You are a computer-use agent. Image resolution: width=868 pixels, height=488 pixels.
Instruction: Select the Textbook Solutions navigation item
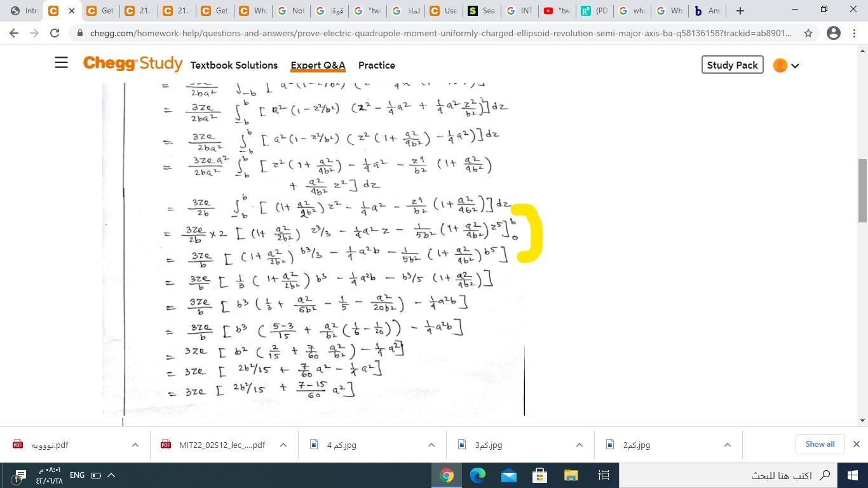click(234, 65)
